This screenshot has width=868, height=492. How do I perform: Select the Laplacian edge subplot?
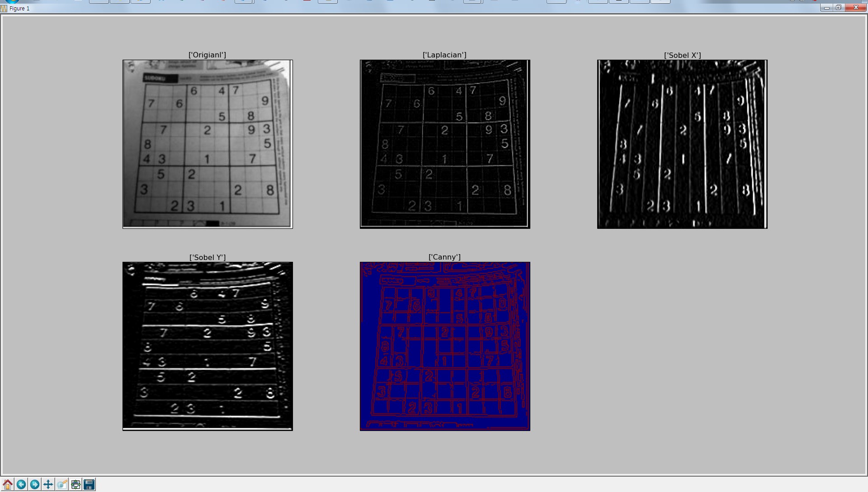[x=445, y=144]
